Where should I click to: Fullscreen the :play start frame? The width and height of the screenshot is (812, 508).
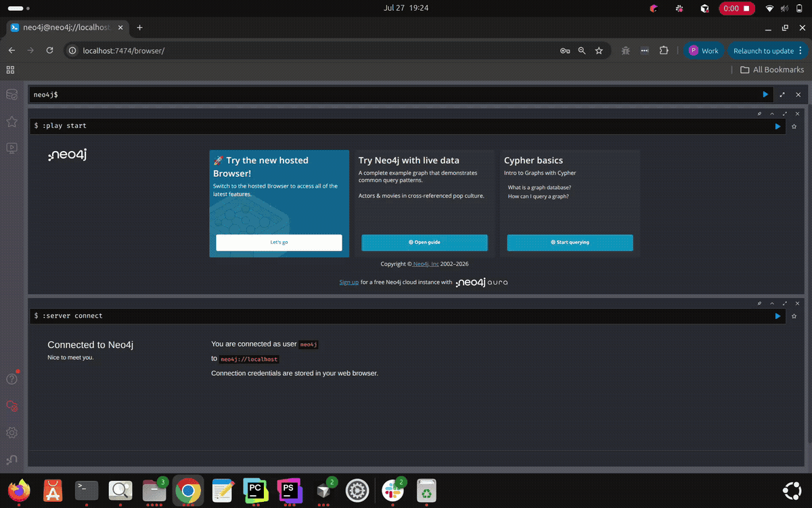[785, 114]
